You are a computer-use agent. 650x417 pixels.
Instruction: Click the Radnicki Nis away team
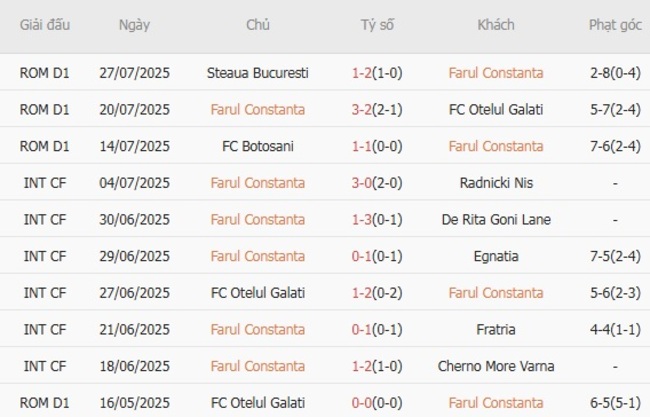coord(496,183)
